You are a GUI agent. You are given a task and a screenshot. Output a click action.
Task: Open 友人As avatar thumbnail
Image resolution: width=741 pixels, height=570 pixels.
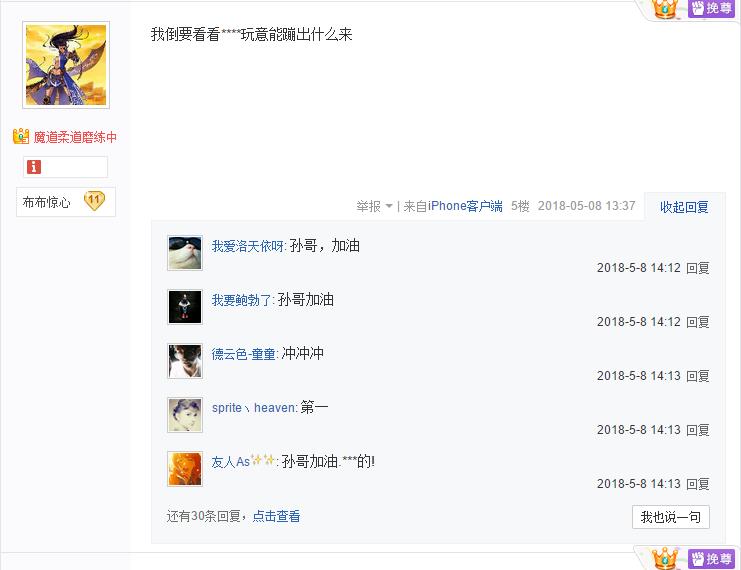[x=185, y=469]
